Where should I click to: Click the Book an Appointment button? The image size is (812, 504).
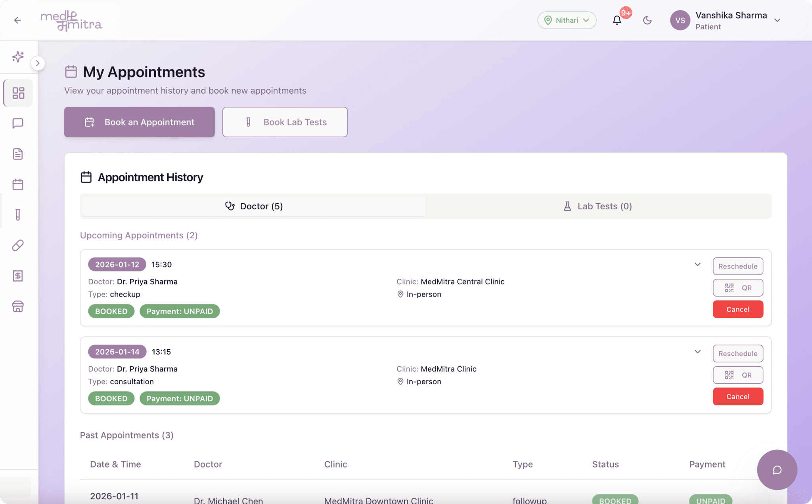(x=139, y=122)
